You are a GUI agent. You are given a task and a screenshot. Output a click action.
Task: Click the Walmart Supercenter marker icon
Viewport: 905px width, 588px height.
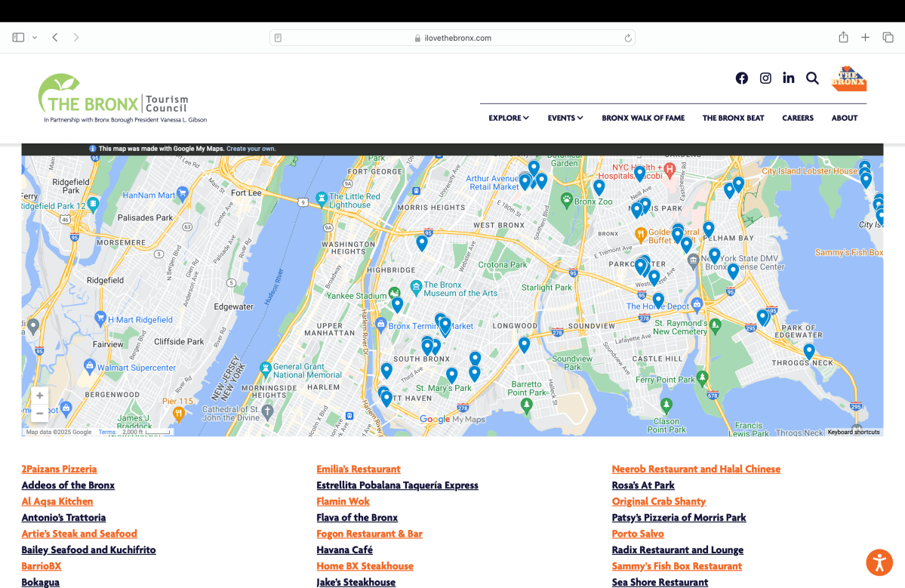tap(90, 366)
